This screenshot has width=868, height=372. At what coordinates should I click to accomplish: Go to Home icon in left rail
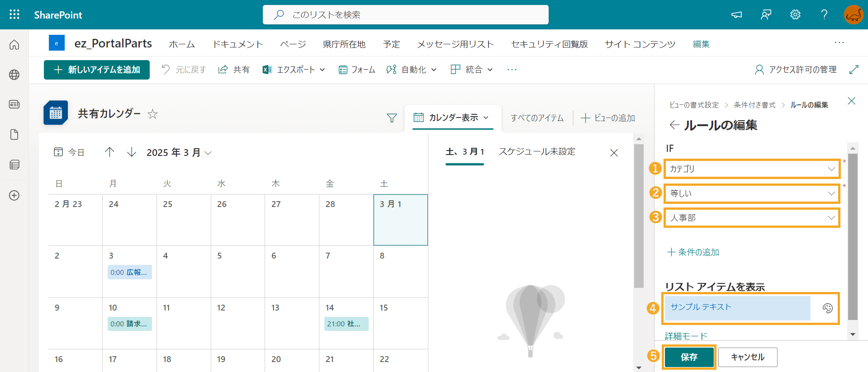[14, 44]
